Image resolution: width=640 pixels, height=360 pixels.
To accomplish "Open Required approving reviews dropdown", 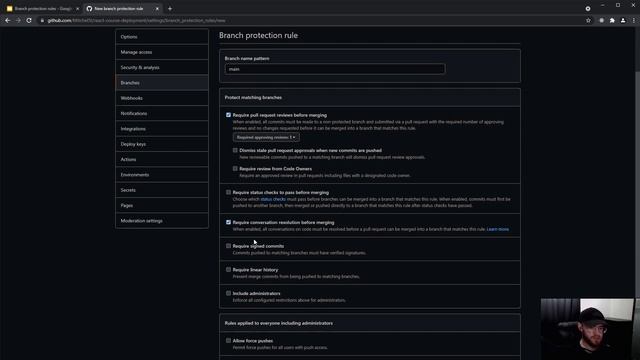I will [266, 138].
